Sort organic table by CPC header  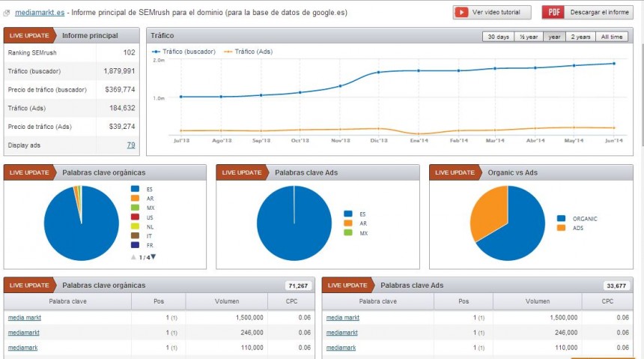click(x=291, y=301)
